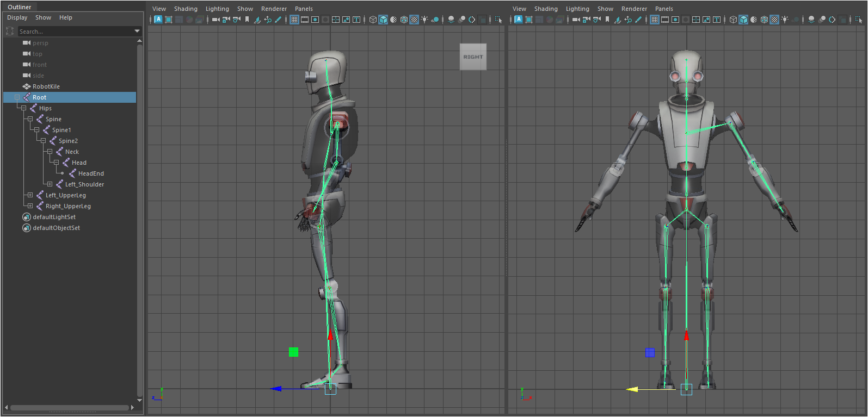This screenshot has height=417, width=868.
Task: Click the Bookmarks icon in left viewport toolbar
Action: click(x=247, y=20)
